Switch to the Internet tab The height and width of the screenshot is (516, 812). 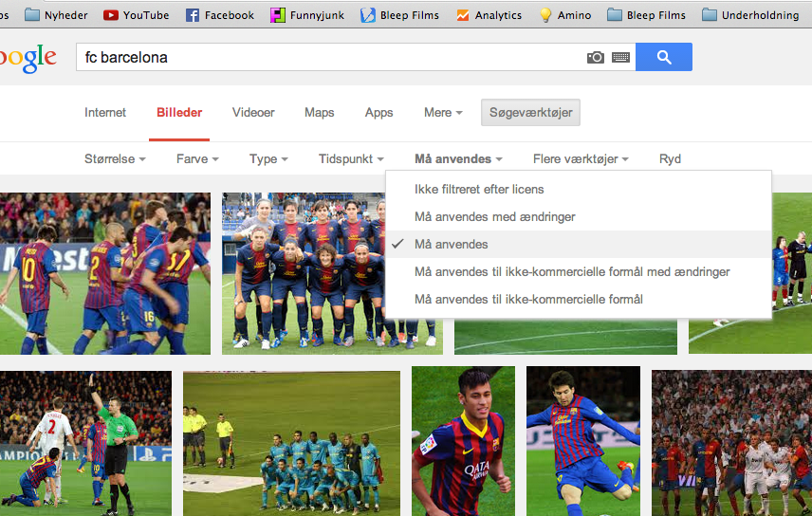[x=105, y=113]
